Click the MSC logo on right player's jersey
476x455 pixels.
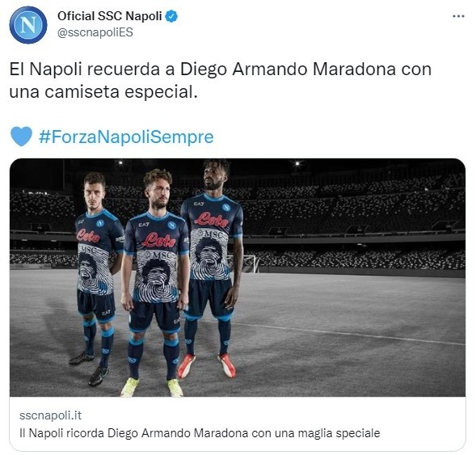pyautogui.click(x=213, y=234)
